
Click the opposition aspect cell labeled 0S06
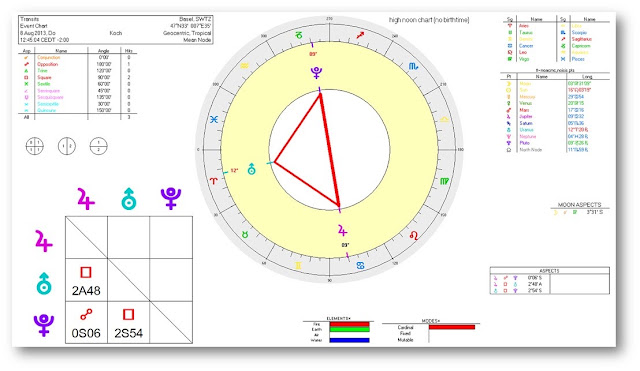point(86,322)
